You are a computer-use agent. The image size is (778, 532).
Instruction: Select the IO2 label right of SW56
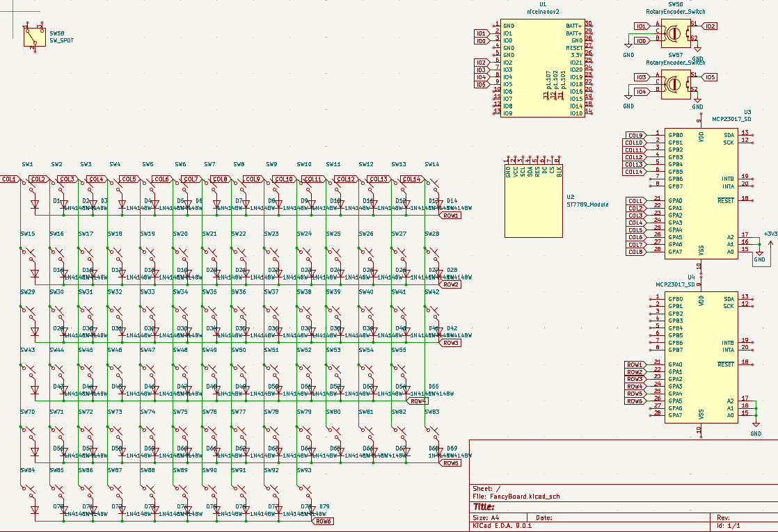point(709,26)
